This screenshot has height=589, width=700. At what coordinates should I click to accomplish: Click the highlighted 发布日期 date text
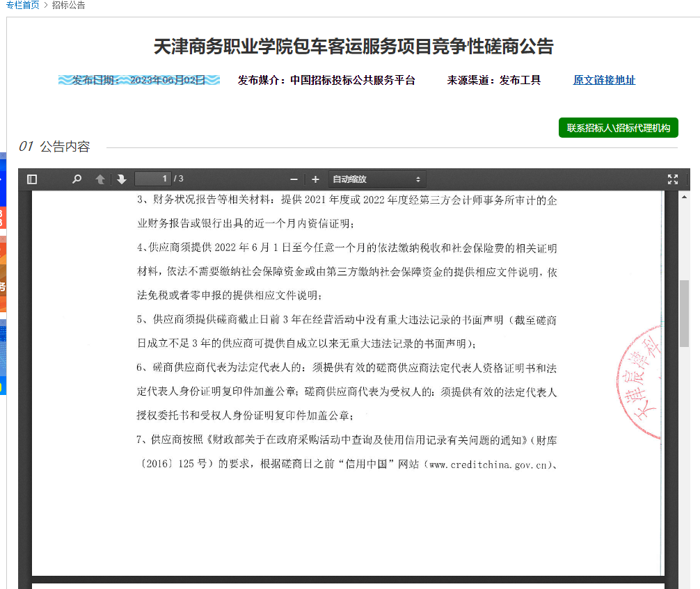(x=139, y=80)
